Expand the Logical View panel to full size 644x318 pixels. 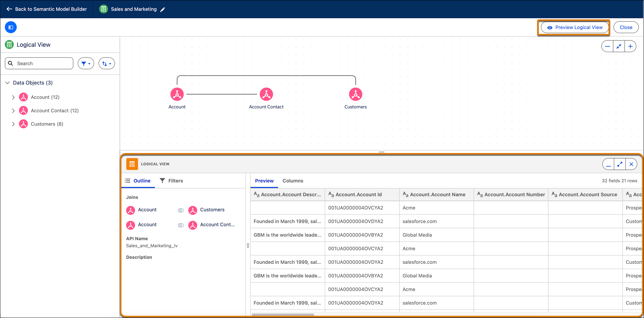(620, 164)
